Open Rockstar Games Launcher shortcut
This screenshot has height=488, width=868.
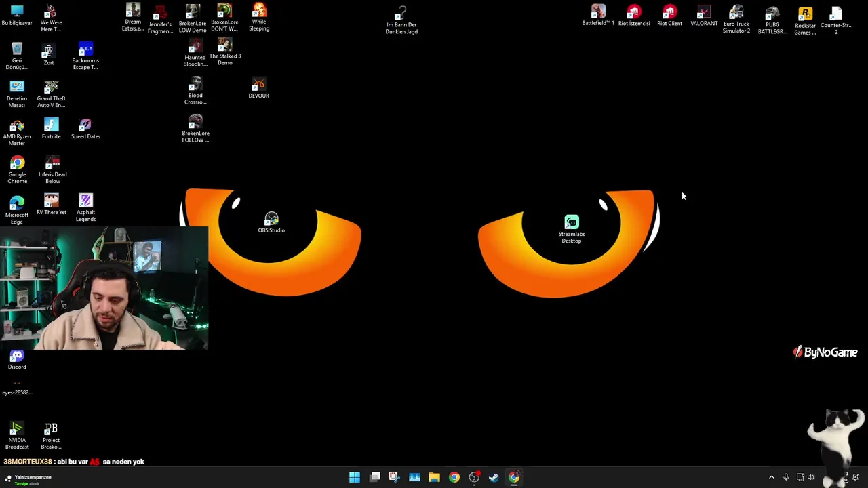click(x=805, y=21)
